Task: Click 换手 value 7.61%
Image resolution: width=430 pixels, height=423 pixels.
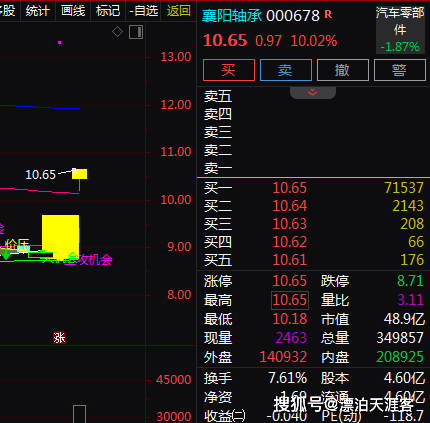Action: tap(288, 378)
